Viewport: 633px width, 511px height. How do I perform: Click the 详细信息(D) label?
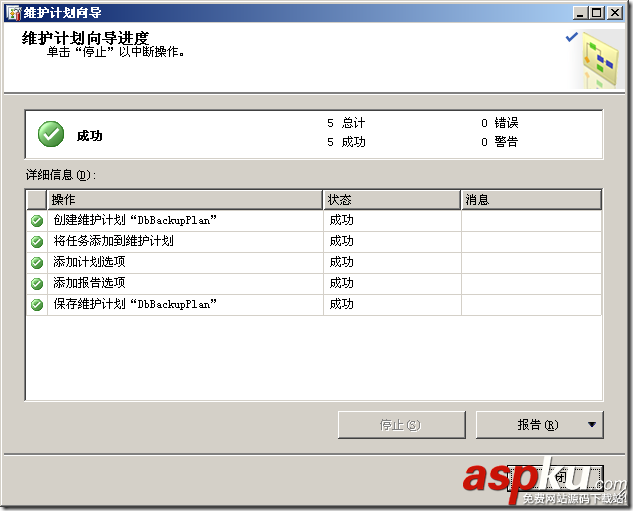(61, 175)
